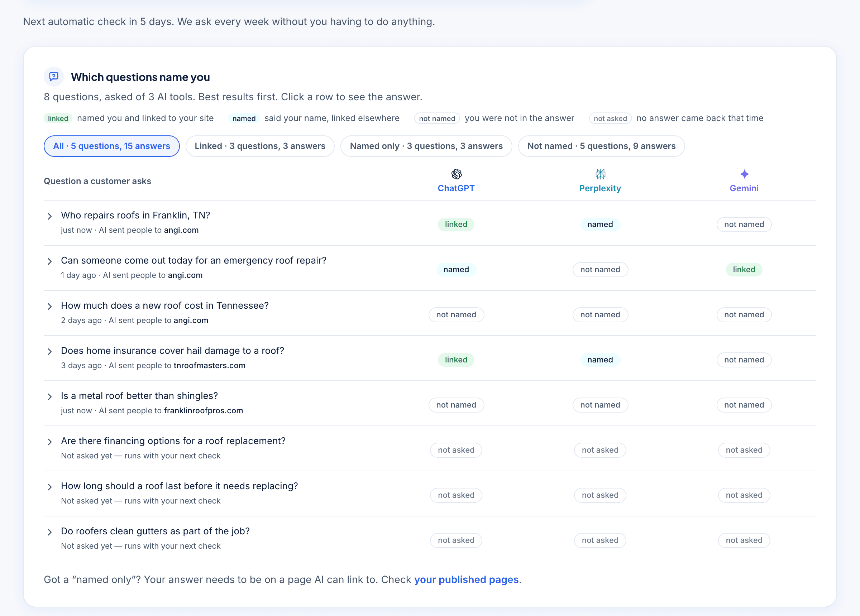Image resolution: width=860 pixels, height=616 pixels.
Task: Open Gemini not named result for Franklin roofs
Action: pyautogui.click(x=744, y=225)
